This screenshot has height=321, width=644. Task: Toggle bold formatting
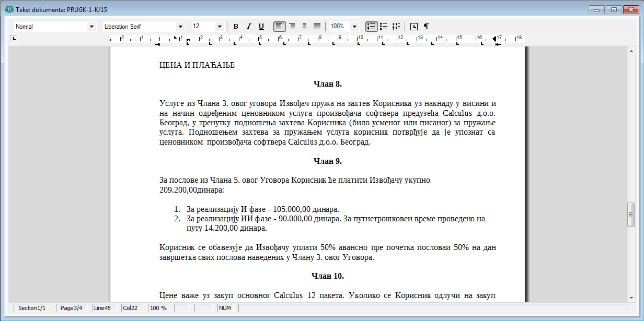click(236, 27)
